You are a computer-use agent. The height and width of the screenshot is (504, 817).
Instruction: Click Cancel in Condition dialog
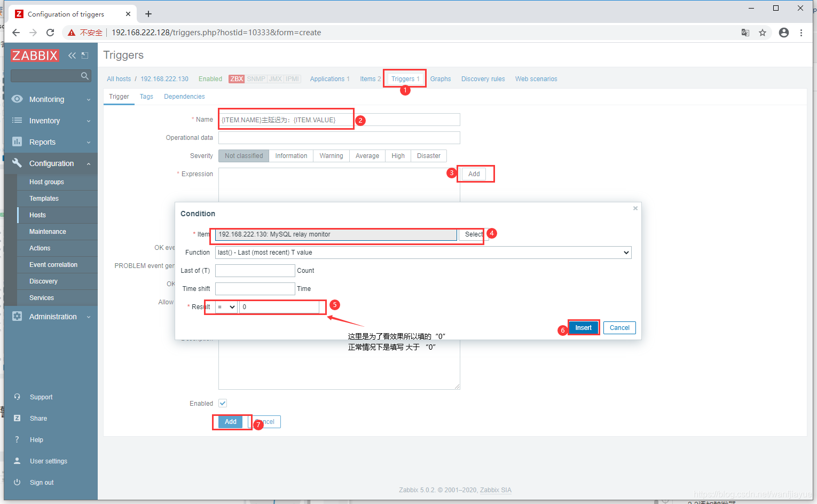pos(619,328)
